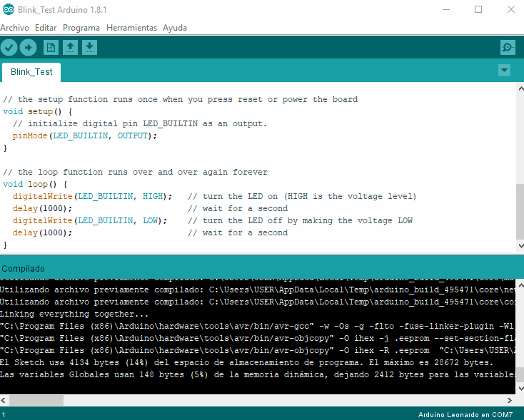
Task: Click the editor vertical scrollbar thumb
Action: 520,212
